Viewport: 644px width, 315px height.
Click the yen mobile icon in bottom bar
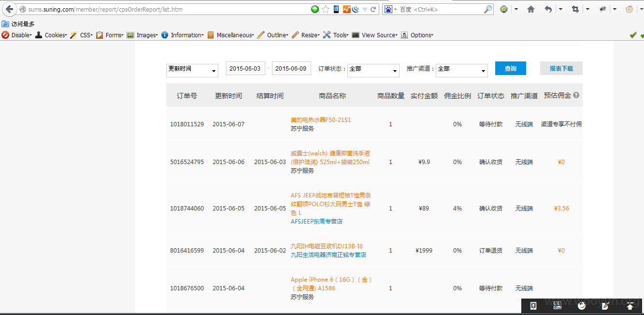[533, 305]
